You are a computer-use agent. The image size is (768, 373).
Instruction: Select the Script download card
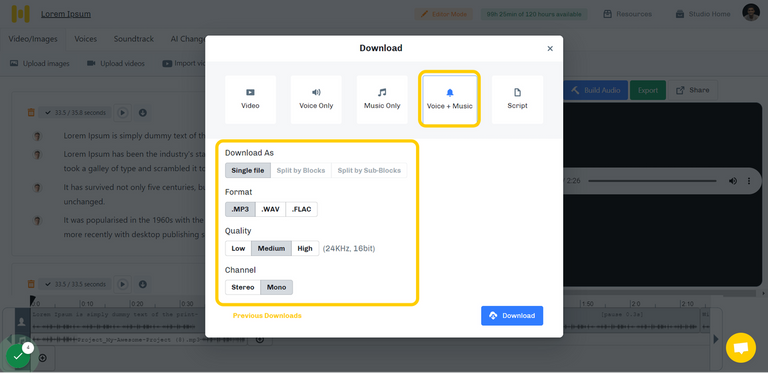pos(517,99)
